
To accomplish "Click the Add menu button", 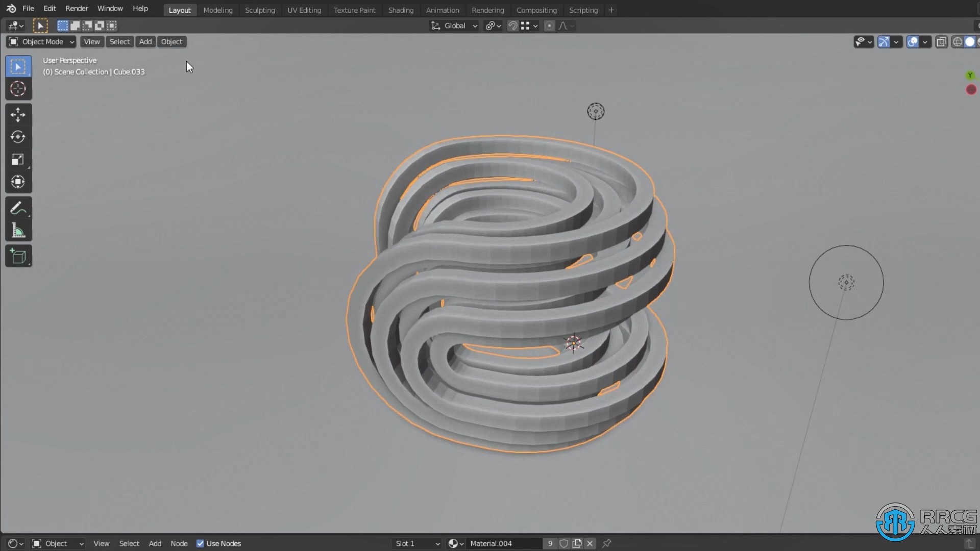I will click(145, 42).
